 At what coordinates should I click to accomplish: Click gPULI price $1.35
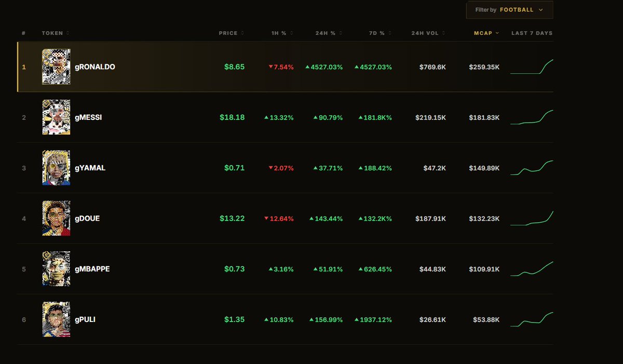pyautogui.click(x=234, y=319)
